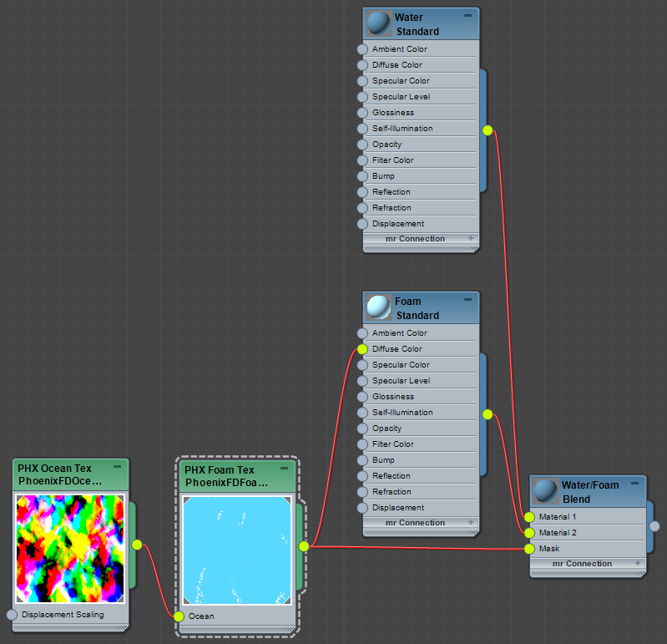Click the Foam Tex thumbnail top-right corner toggle
The width and height of the screenshot is (667, 644).
click(287, 500)
